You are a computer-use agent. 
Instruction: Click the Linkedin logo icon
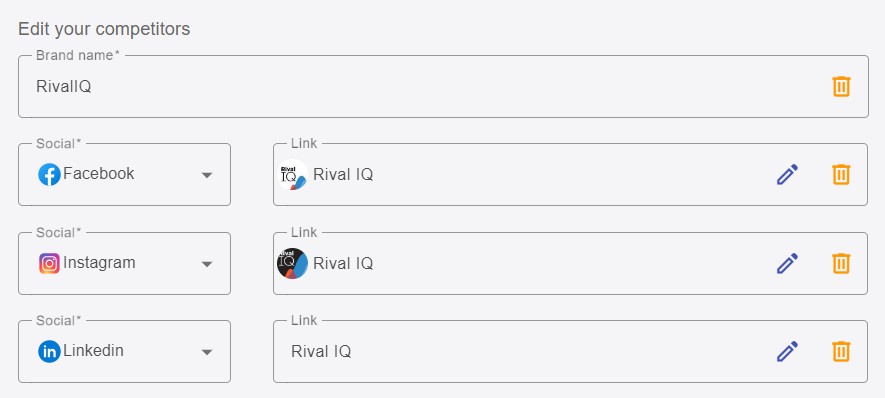point(49,352)
